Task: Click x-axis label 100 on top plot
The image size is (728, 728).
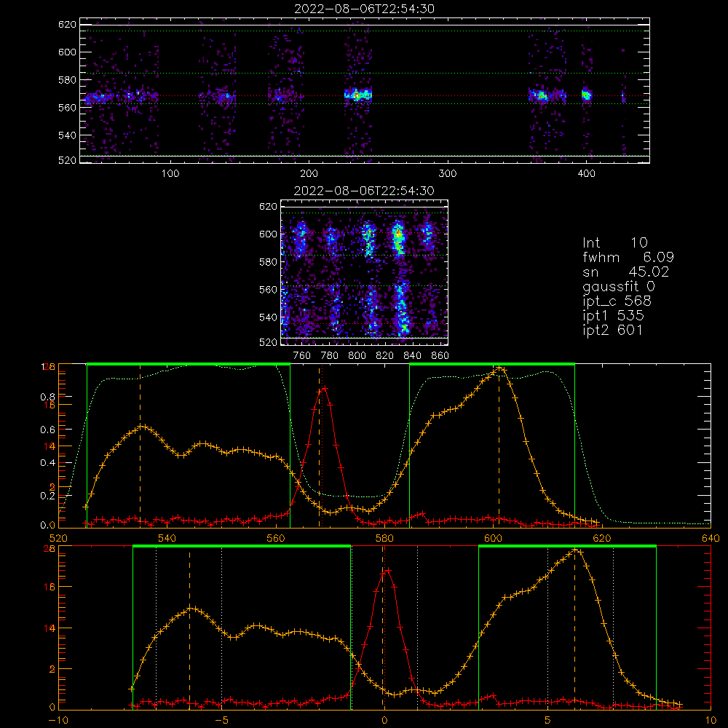Action: [x=170, y=173]
